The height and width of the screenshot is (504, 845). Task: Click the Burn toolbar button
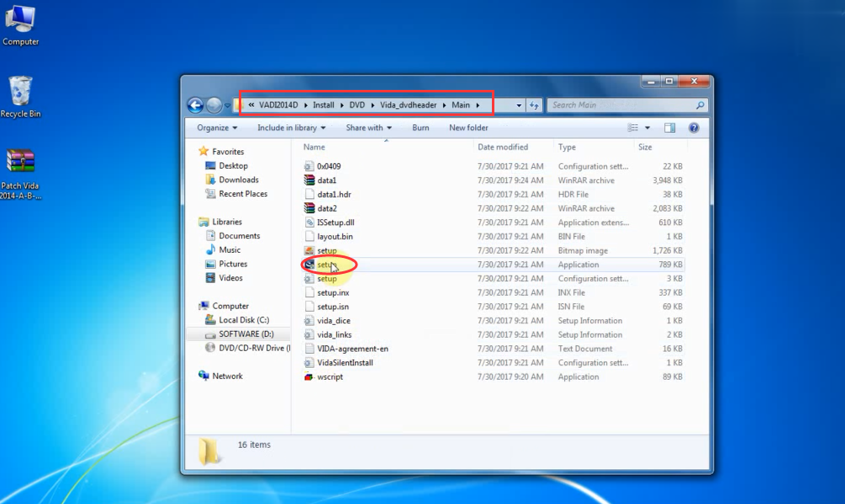point(420,128)
